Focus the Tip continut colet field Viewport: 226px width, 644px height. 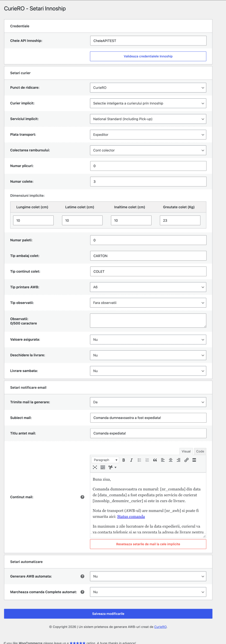click(x=148, y=271)
